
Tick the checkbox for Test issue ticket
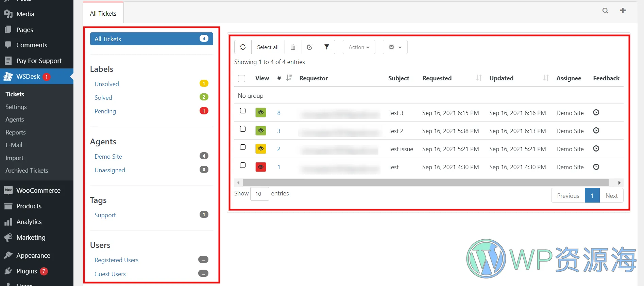click(243, 147)
